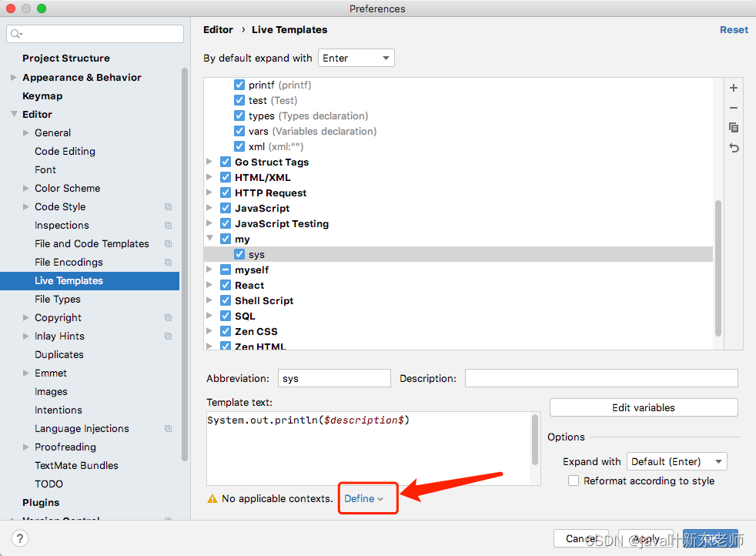Uncheck the printf template checkbox
Screen dimensions: 756x556
point(239,85)
